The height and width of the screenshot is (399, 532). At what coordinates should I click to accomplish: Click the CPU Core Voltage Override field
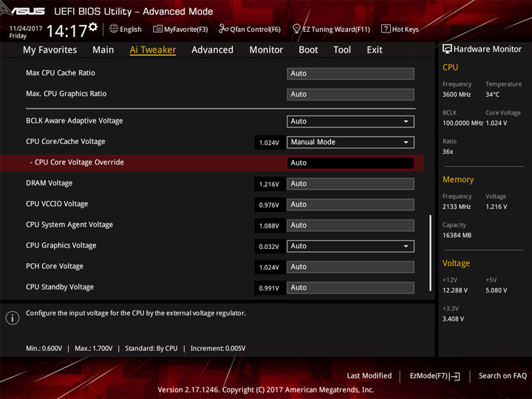pyautogui.click(x=350, y=163)
